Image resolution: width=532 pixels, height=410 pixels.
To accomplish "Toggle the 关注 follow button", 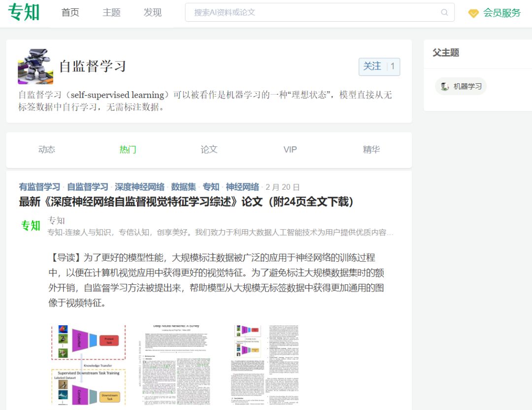I will click(x=379, y=67).
